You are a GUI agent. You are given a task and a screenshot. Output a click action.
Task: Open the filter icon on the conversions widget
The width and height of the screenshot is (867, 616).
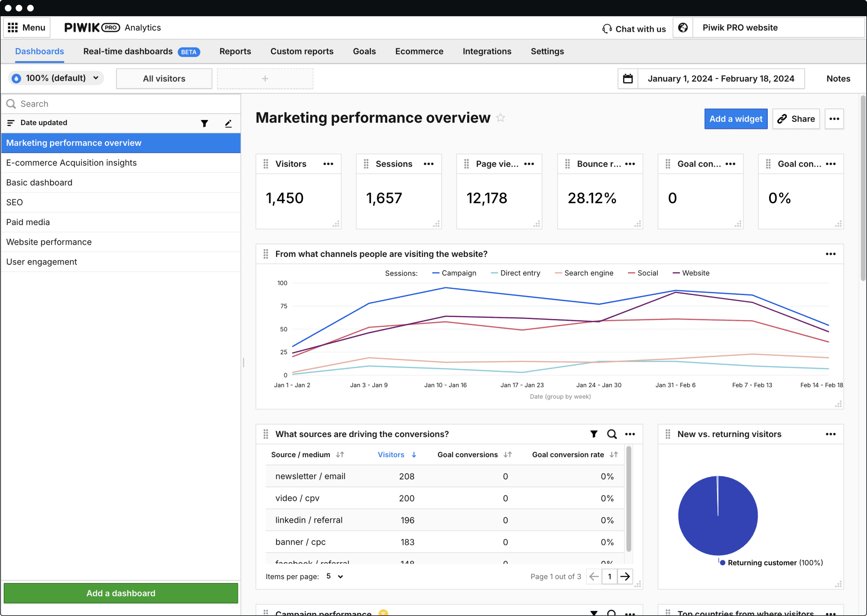click(x=593, y=434)
